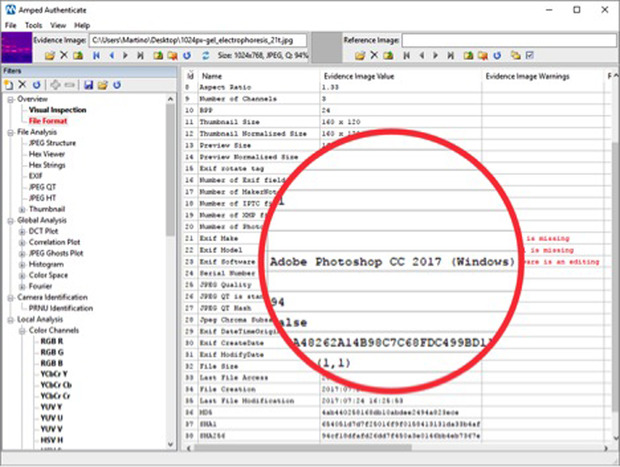The image size is (620, 467).
Task: Go to first reference image in folder
Action: 406,55
